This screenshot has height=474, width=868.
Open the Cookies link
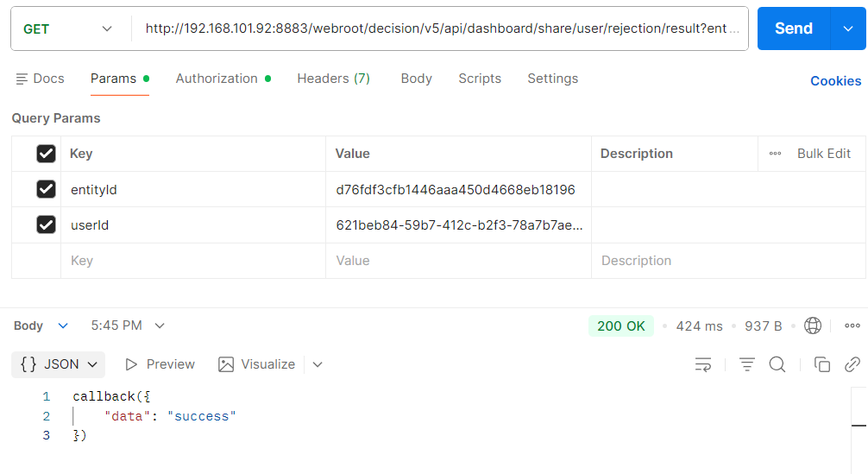(x=835, y=81)
